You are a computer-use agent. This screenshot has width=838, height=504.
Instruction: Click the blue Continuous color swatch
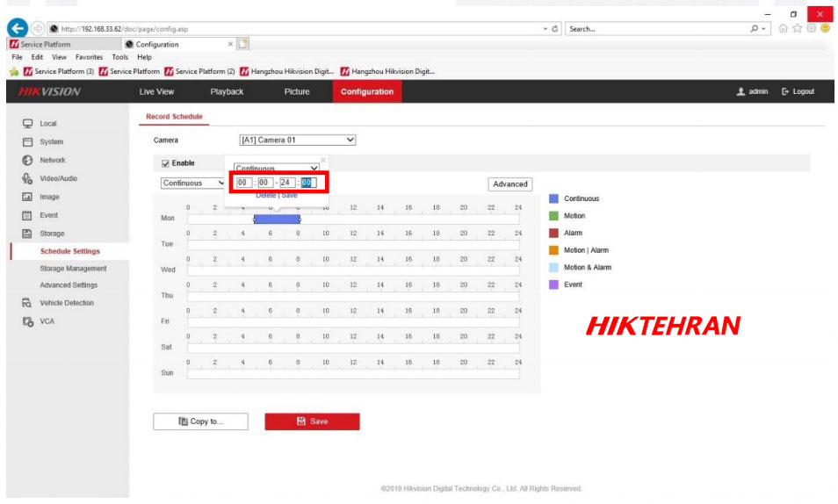pyautogui.click(x=553, y=198)
